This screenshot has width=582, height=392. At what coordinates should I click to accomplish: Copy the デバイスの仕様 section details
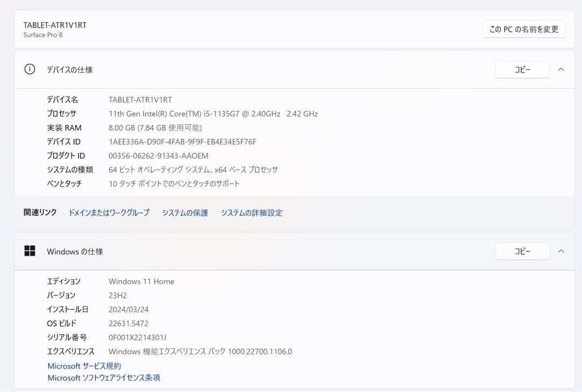pyautogui.click(x=522, y=69)
